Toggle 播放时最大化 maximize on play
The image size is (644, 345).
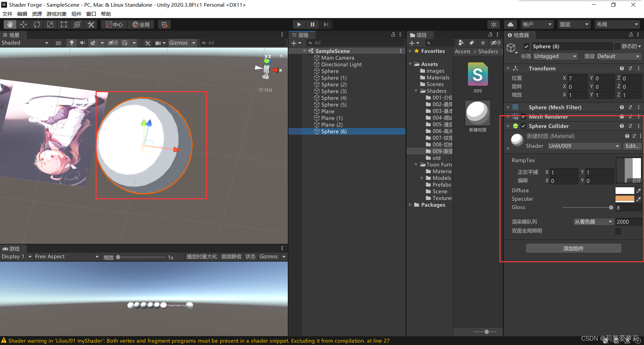(202, 257)
